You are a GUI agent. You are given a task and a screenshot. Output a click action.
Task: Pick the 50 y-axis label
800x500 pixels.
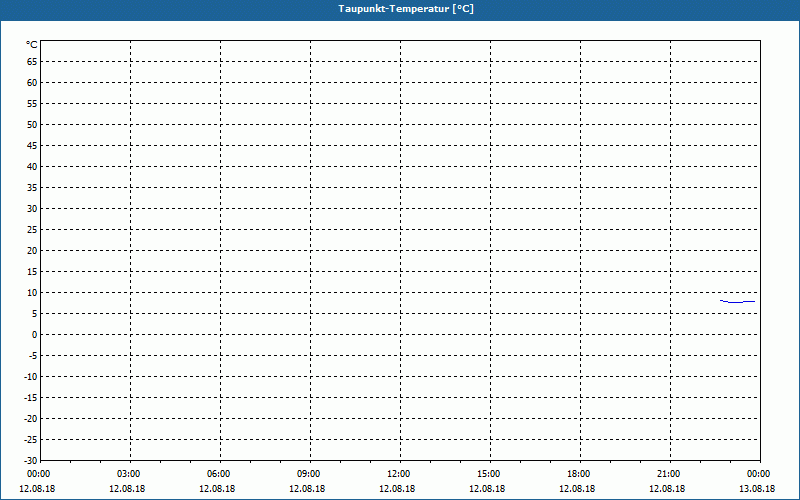pos(32,124)
